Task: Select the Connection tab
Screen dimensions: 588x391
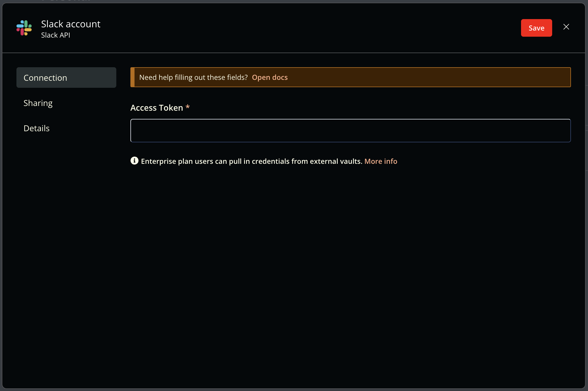Action: point(66,77)
